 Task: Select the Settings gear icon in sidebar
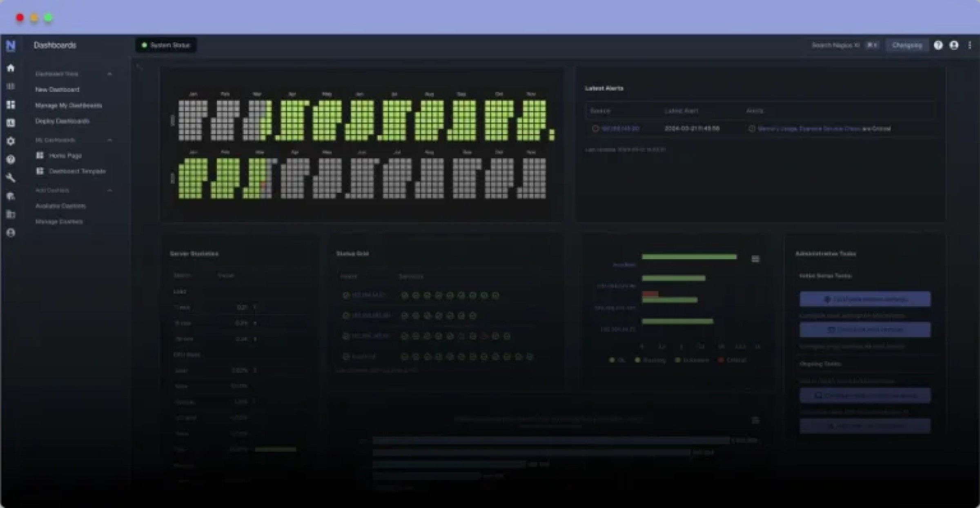(x=11, y=141)
